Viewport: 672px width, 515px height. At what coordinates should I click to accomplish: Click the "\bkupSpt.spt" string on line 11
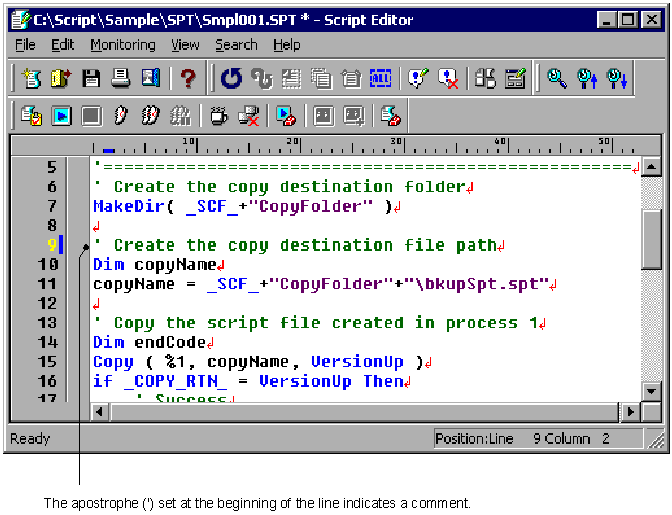tap(477, 284)
